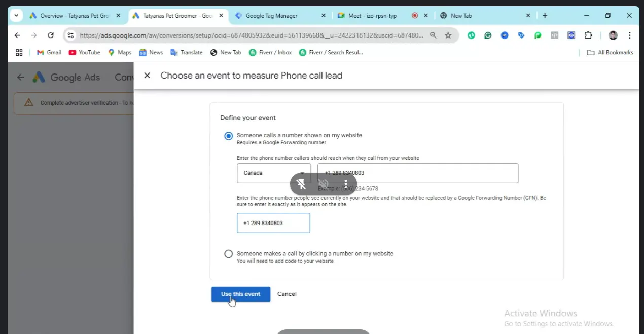The image size is (644, 334).
Task: Open the New Tab bookmark
Action: (226, 52)
